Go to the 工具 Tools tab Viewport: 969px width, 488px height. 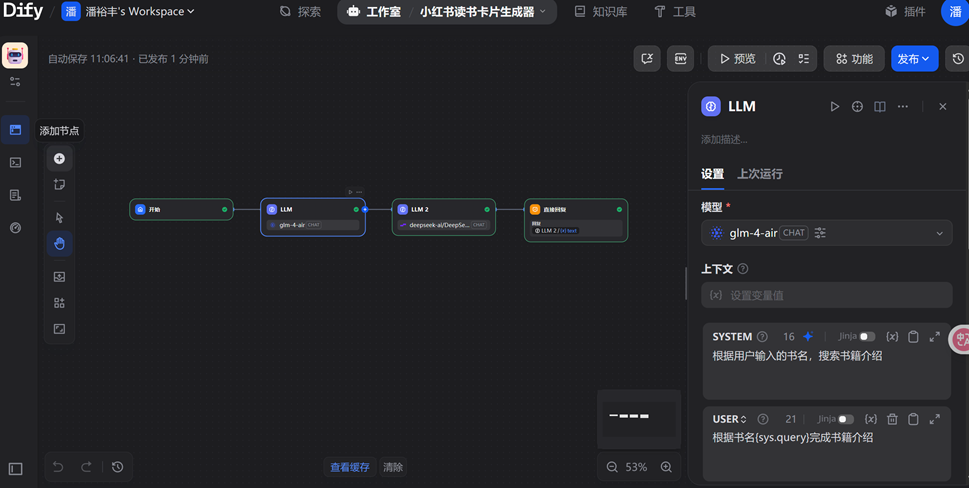pyautogui.click(x=675, y=11)
